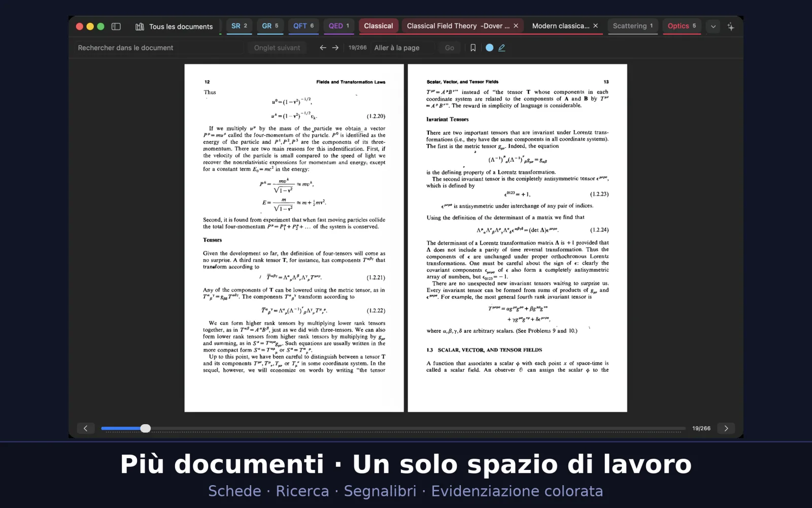Viewport: 812px width, 508px height.
Task: Click the left page 12 of the document
Action: point(294,238)
